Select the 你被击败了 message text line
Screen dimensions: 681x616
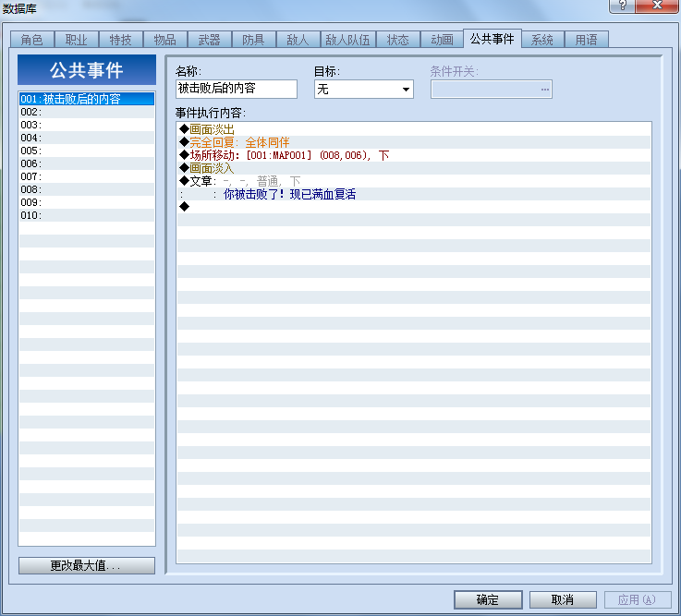point(414,194)
